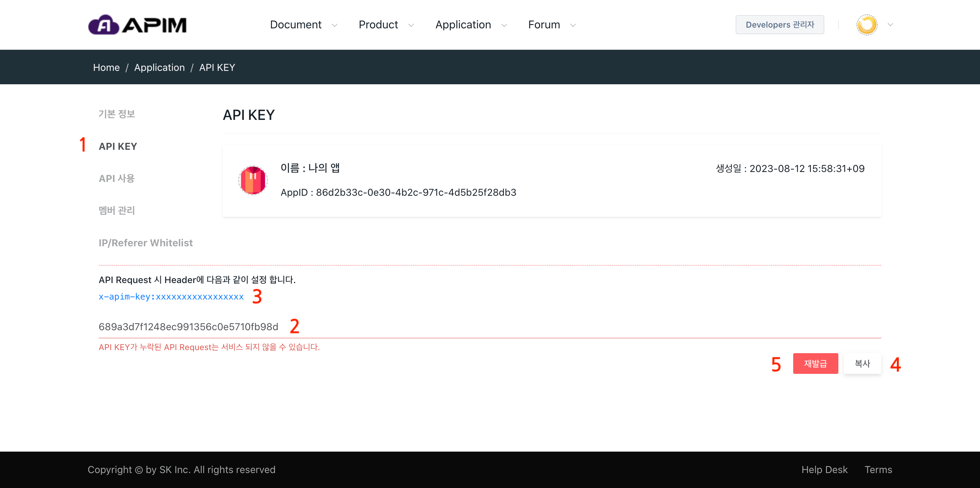Expand the Document menu chevron

point(335,25)
